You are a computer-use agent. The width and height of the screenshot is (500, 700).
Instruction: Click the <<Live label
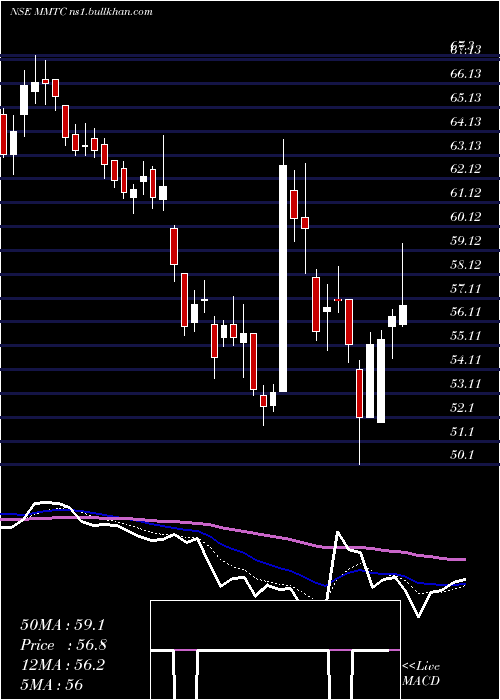(421, 667)
